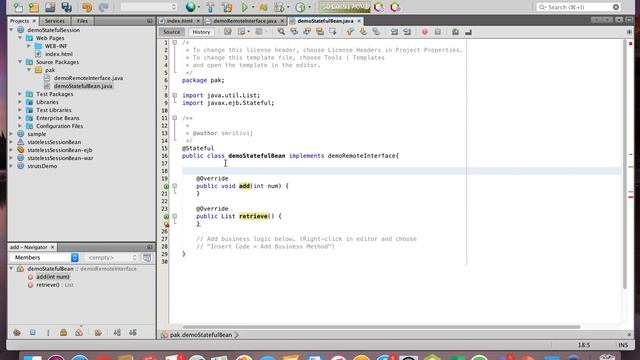
Task: Run the project with green play icon
Action: coord(244,7)
